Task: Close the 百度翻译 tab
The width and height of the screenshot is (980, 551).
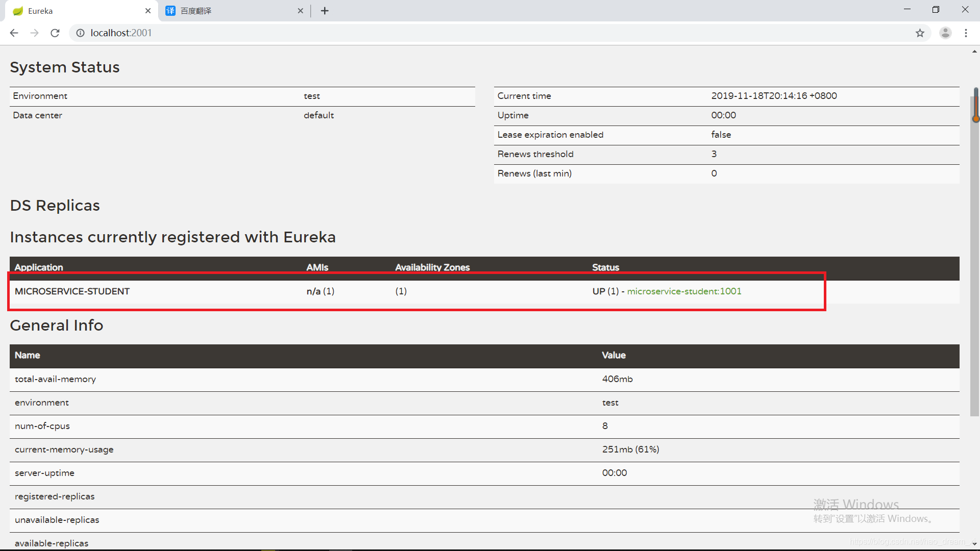Action: tap(300, 11)
